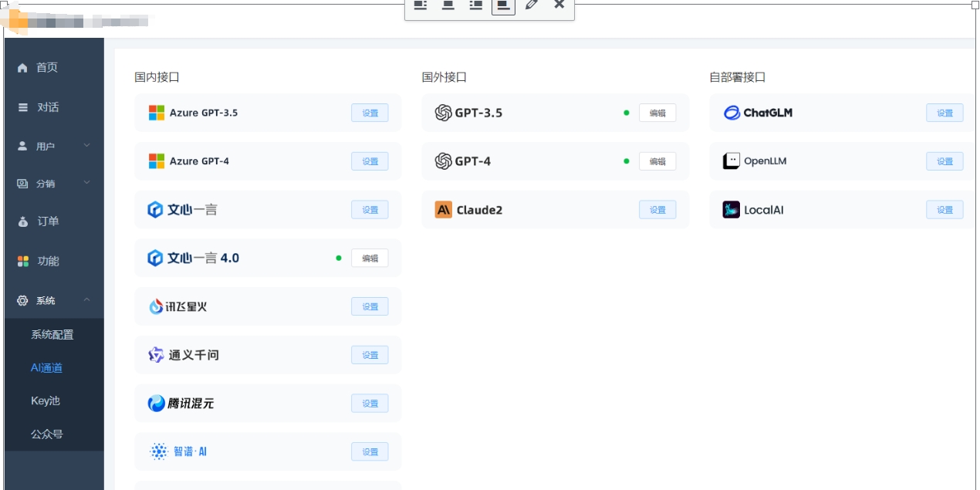This screenshot has width=980, height=490.
Task: Click the Microsoft logo on Azure GPT-4
Action: pos(157,161)
